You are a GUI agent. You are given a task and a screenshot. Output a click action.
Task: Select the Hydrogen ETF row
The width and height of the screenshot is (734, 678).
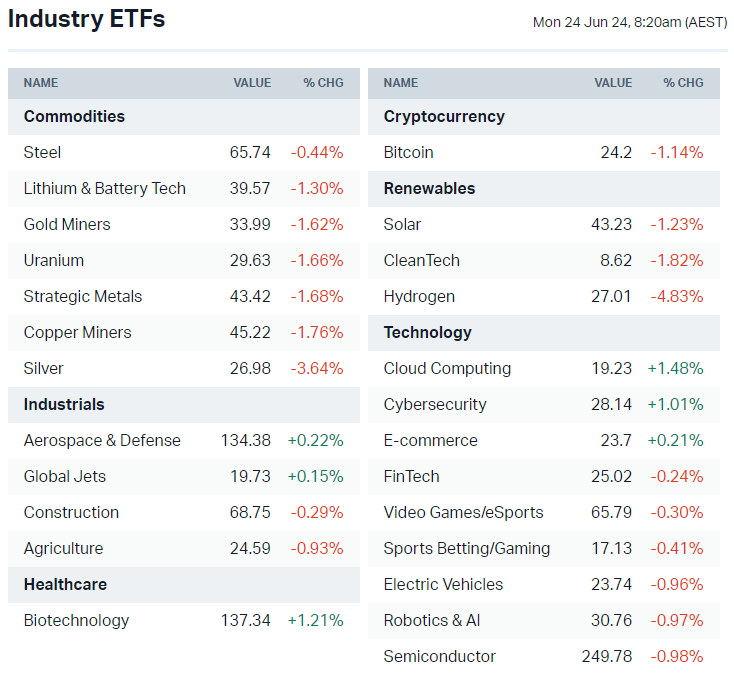pos(419,296)
